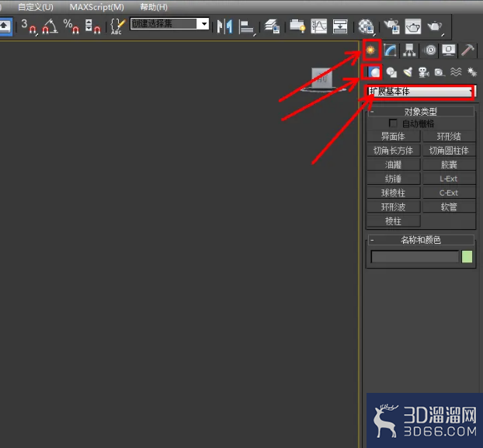Click the 胶囊 button
Viewport: 483px width, 448px height.
(x=449, y=165)
